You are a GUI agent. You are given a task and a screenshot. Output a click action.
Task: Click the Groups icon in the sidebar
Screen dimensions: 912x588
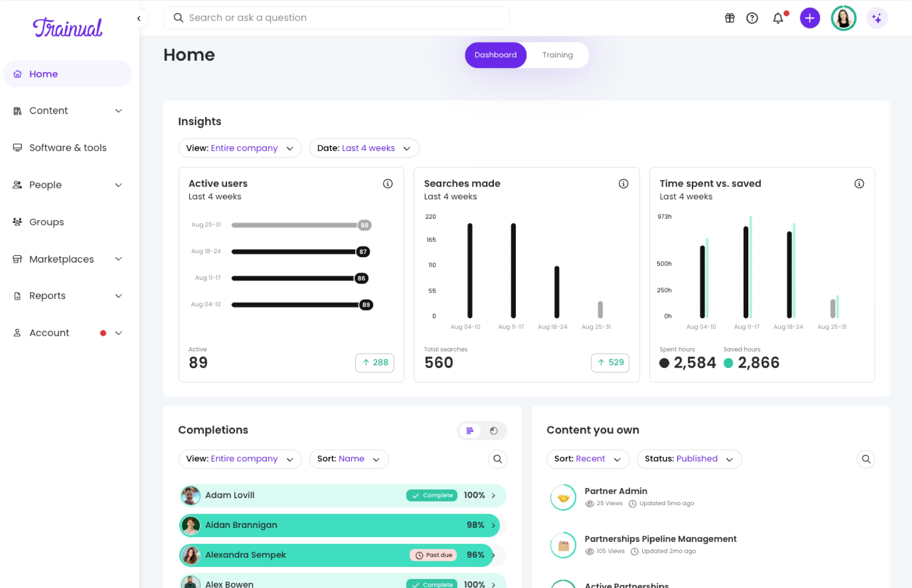tap(17, 222)
